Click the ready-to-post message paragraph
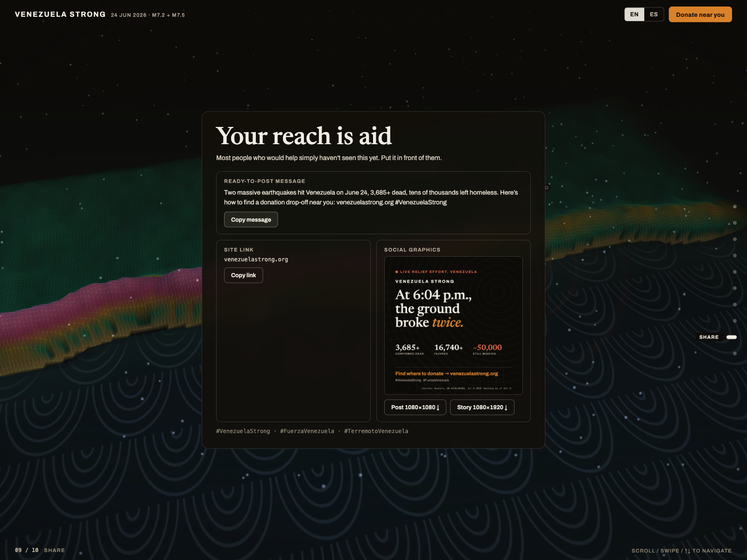Viewport: 747px width, 560px height. point(371,197)
